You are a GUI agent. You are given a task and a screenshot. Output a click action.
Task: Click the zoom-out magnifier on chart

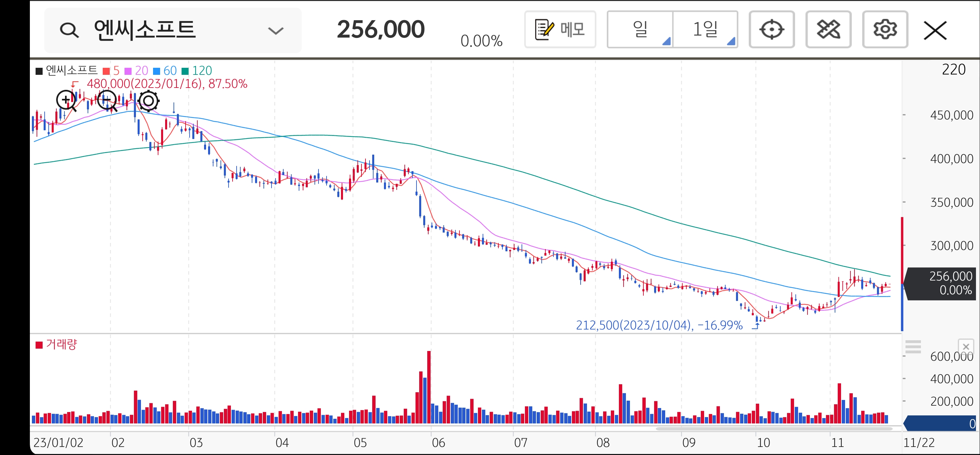click(x=107, y=100)
